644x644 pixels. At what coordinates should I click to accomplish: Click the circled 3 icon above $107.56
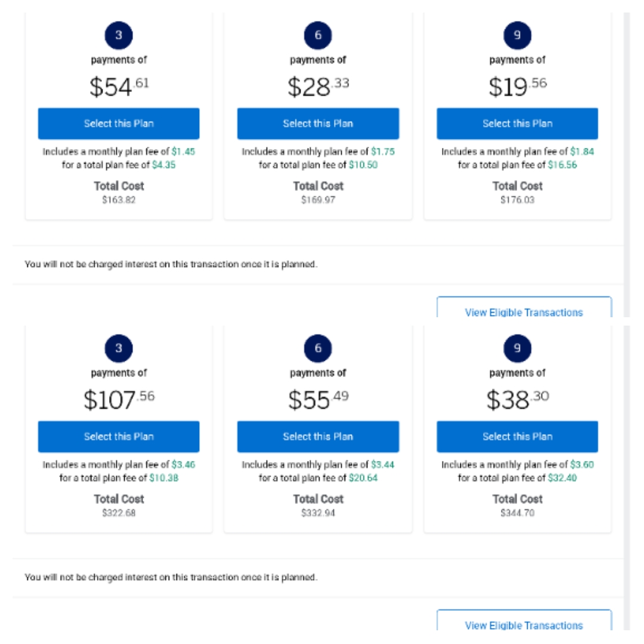click(119, 348)
